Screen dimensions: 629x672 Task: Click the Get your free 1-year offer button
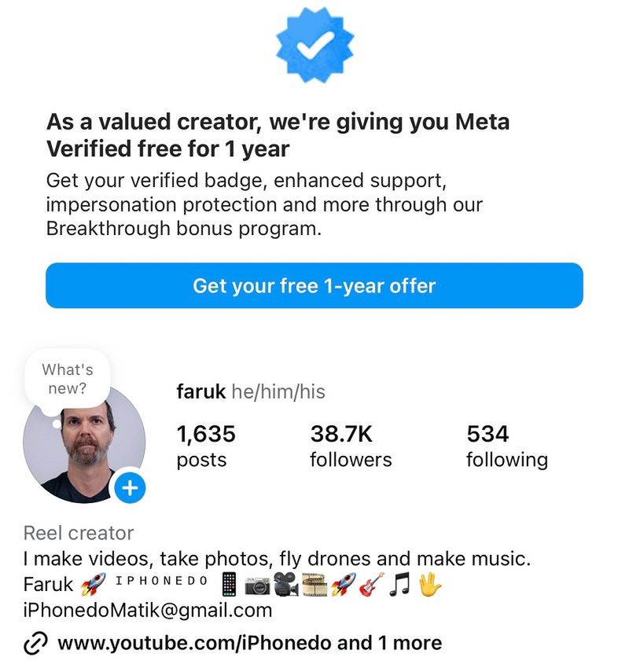click(x=314, y=286)
